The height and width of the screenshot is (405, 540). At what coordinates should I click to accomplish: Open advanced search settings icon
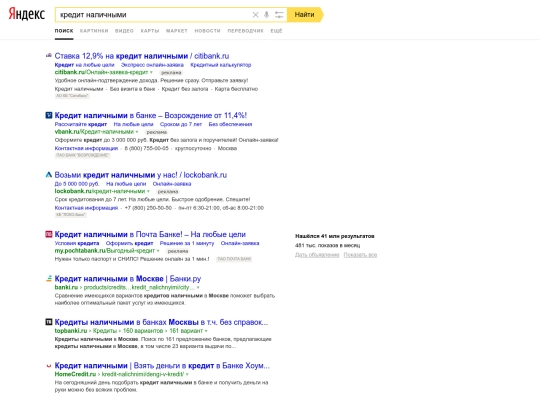[x=279, y=15]
